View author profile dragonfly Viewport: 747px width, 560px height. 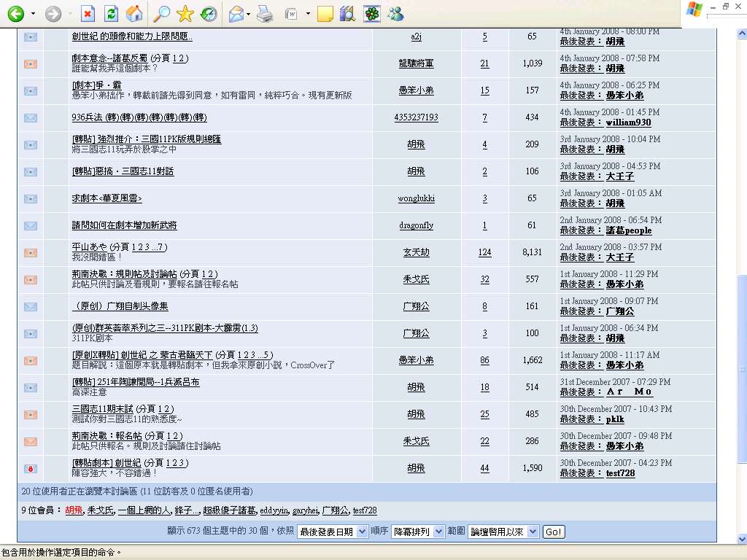point(417,225)
